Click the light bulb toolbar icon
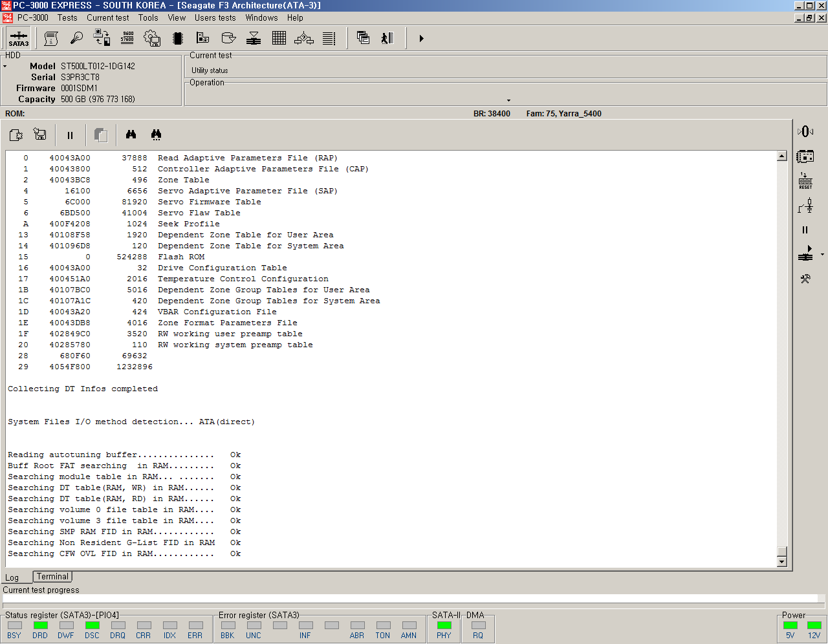The height and width of the screenshot is (644, 828). click(x=76, y=38)
